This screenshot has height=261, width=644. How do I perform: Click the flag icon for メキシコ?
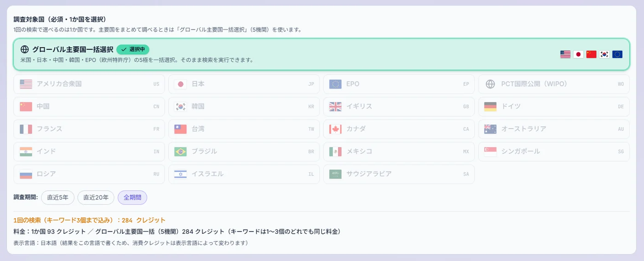pyautogui.click(x=335, y=152)
